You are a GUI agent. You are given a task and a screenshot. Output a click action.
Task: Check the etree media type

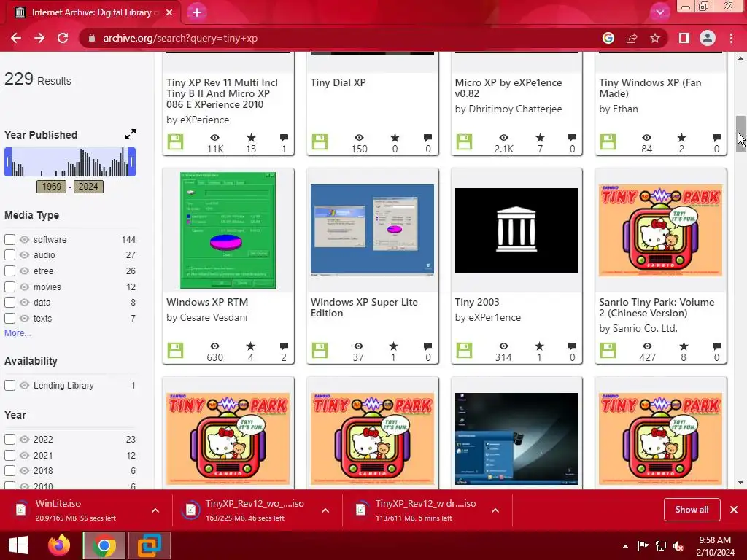tap(10, 271)
